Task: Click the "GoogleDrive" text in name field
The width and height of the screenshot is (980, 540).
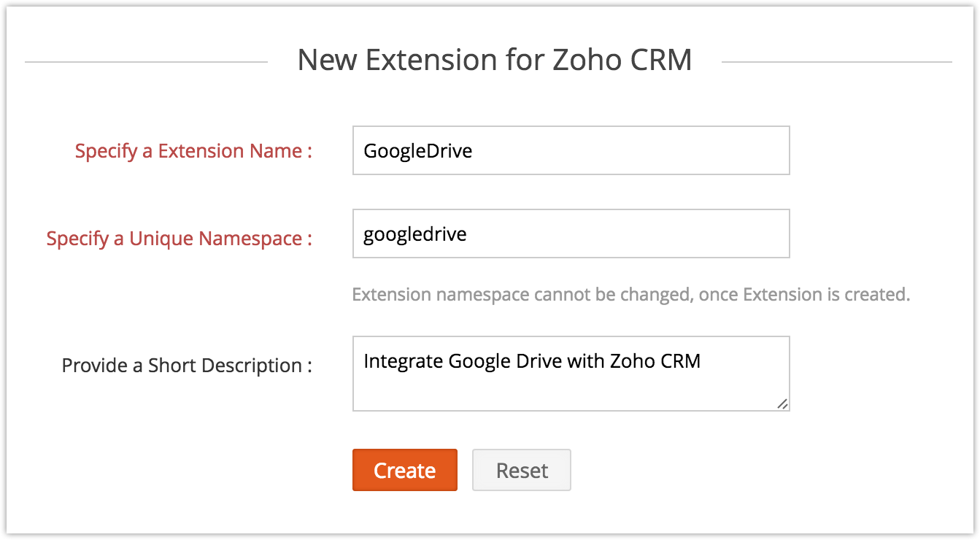Action: (x=418, y=151)
